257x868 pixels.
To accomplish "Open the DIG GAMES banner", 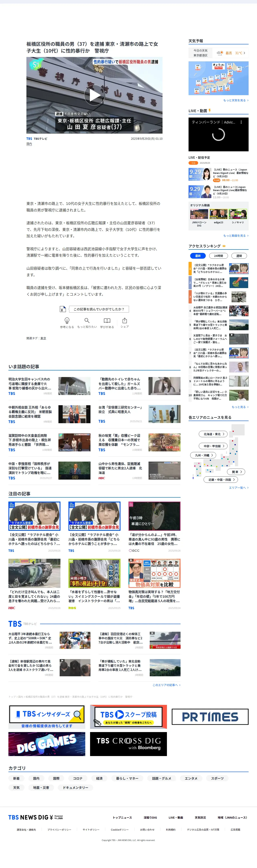I will (47, 744).
